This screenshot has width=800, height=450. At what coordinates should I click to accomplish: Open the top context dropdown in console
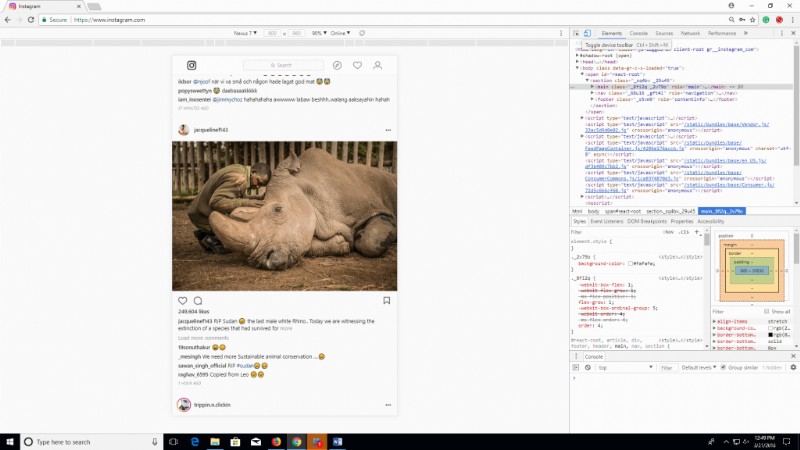click(x=626, y=367)
